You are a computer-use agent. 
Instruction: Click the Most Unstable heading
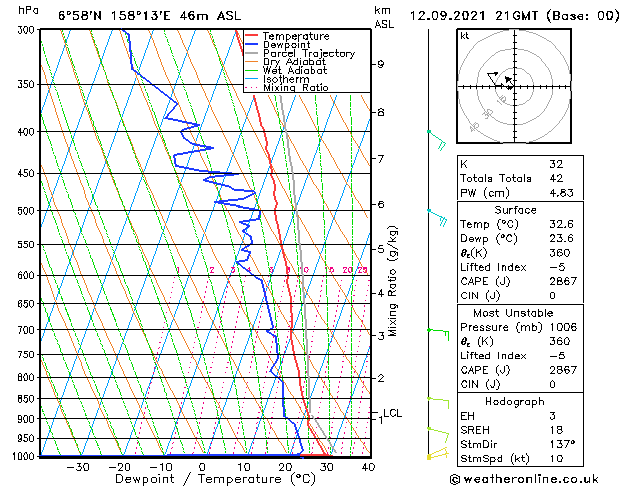coord(513,313)
